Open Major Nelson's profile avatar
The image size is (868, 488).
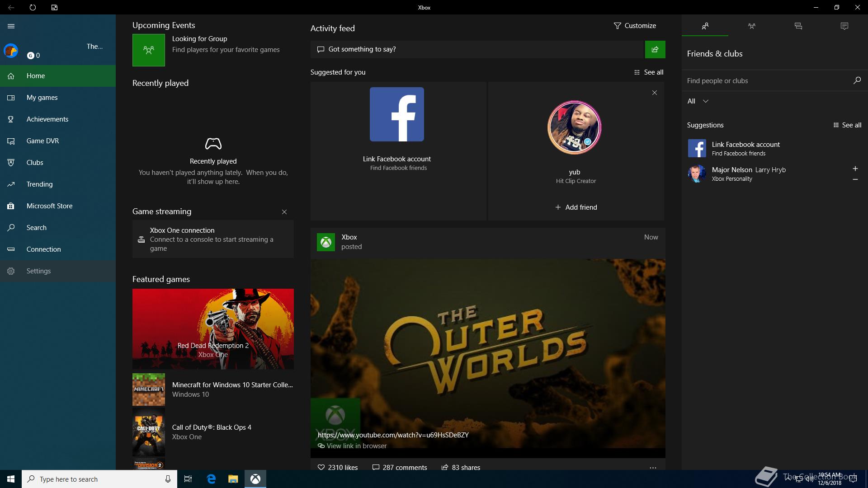coord(697,174)
